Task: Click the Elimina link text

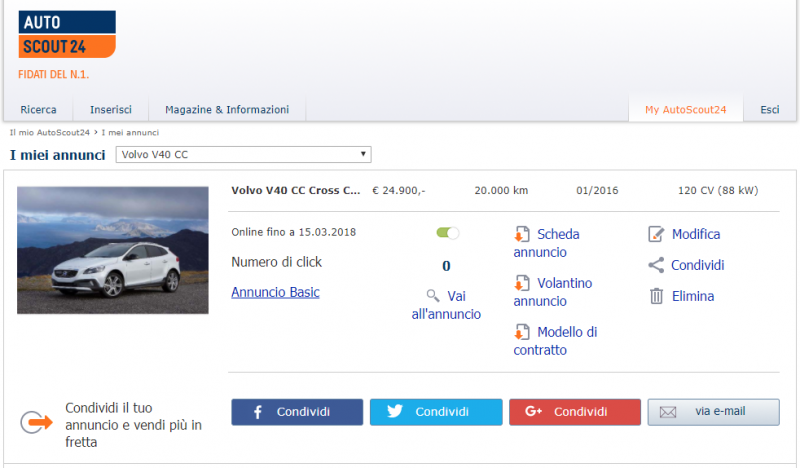Action: tap(693, 296)
